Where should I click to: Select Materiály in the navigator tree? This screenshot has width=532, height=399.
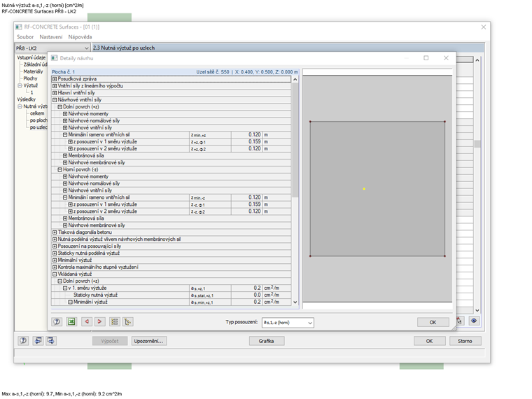coord(34,71)
